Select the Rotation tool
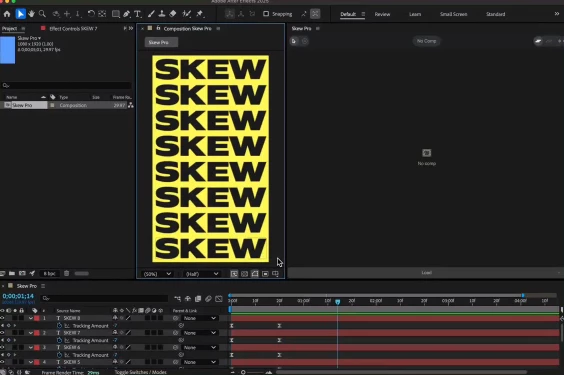 tap(91, 14)
